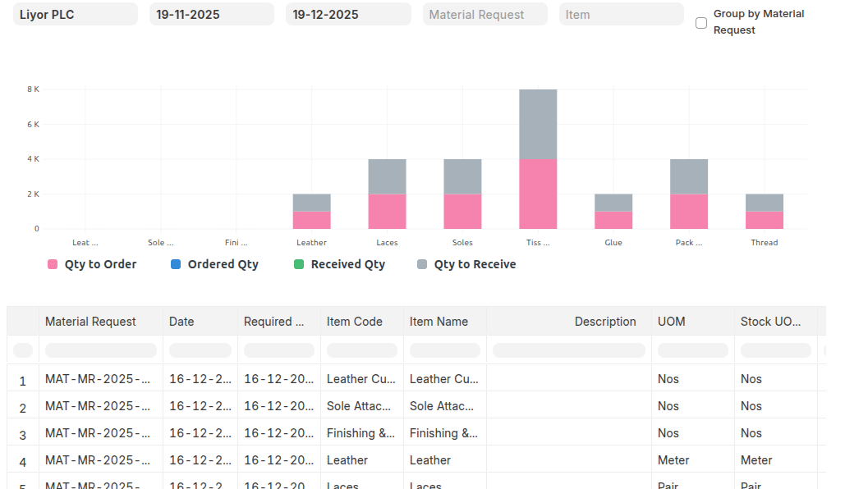Viewport: 868px width, 489px height.
Task: Open the 19-12-2025 to date picker
Action: (x=347, y=15)
